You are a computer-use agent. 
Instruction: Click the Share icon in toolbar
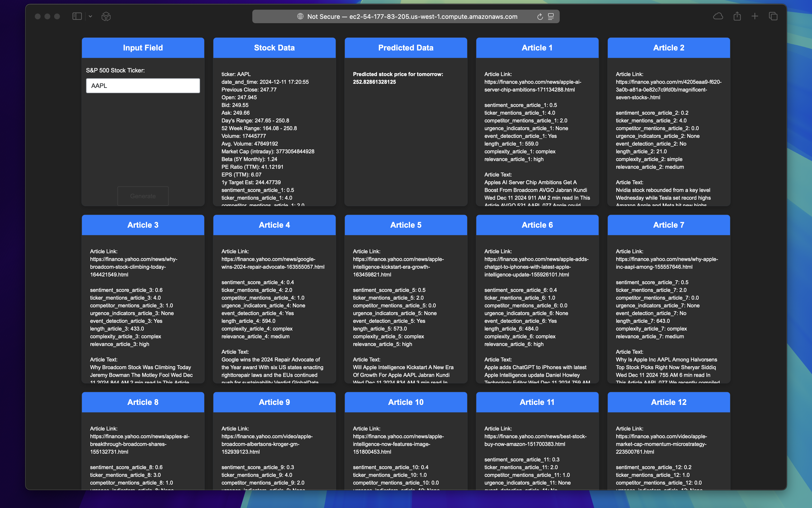point(737,16)
